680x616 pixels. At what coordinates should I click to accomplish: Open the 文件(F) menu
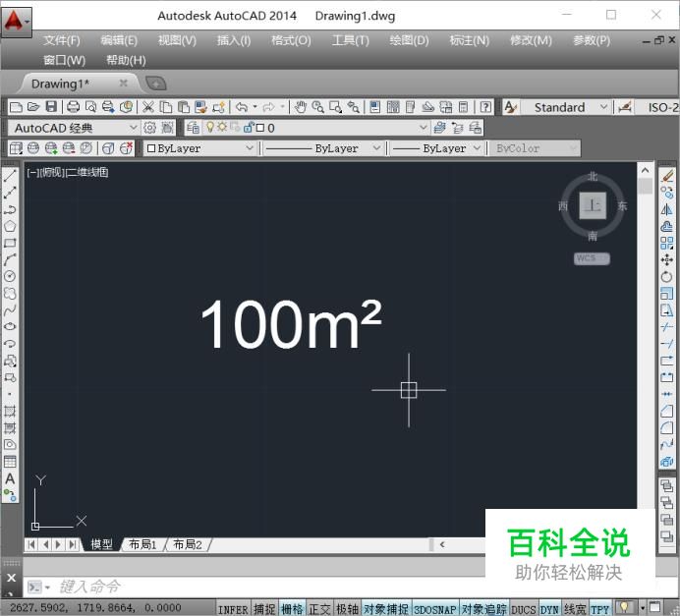tap(62, 40)
